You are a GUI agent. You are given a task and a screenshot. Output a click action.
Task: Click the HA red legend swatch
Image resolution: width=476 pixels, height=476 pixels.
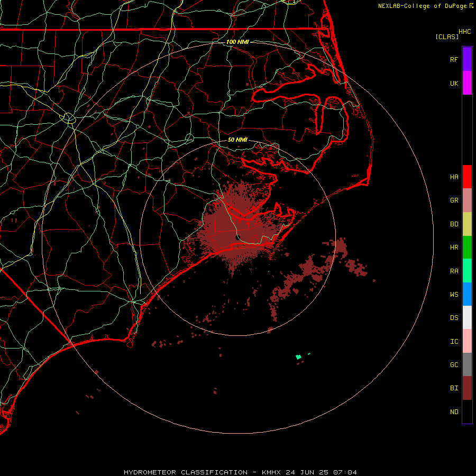click(x=467, y=177)
